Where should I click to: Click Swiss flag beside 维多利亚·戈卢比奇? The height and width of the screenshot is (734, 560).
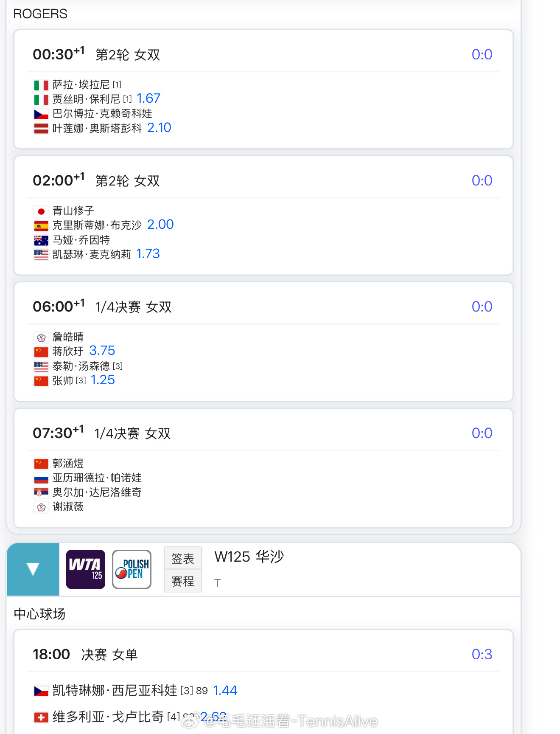click(x=41, y=717)
